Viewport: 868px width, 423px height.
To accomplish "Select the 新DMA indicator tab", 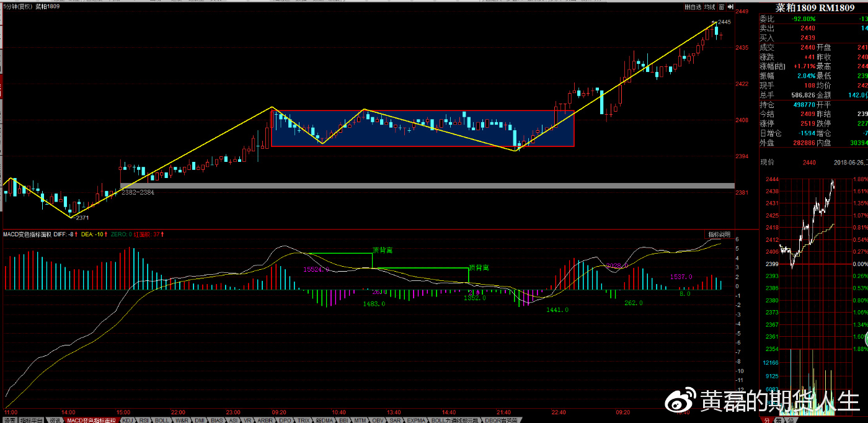I will [325, 420].
